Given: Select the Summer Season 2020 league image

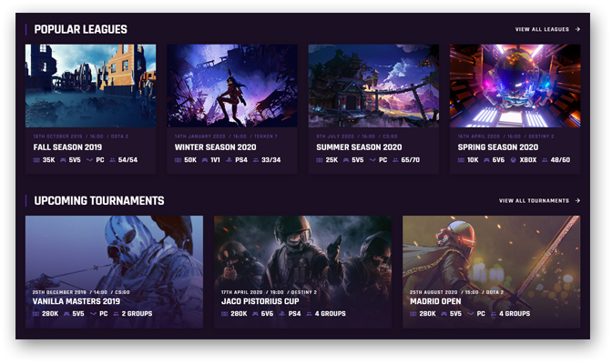Looking at the screenshot, I should [373, 86].
